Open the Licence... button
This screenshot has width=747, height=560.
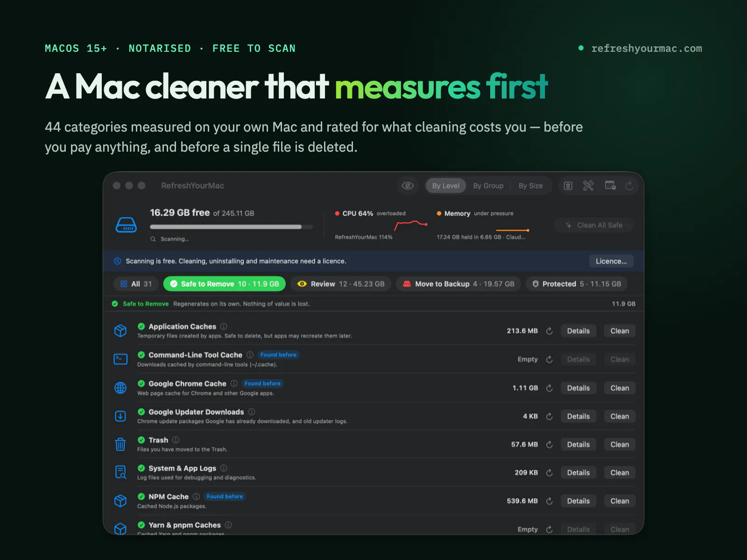point(611,261)
